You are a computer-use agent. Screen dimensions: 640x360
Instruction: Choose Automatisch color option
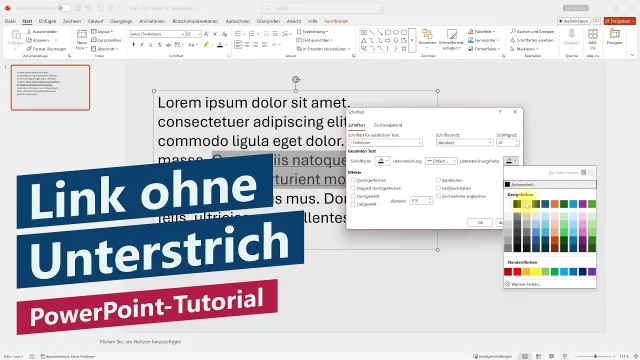[550, 184]
